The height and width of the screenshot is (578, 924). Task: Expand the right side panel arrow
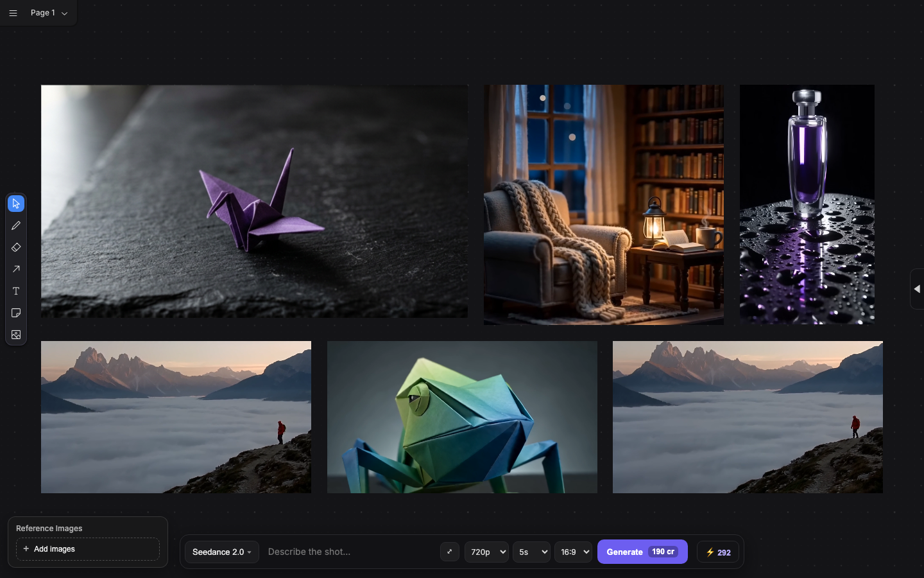(x=917, y=289)
